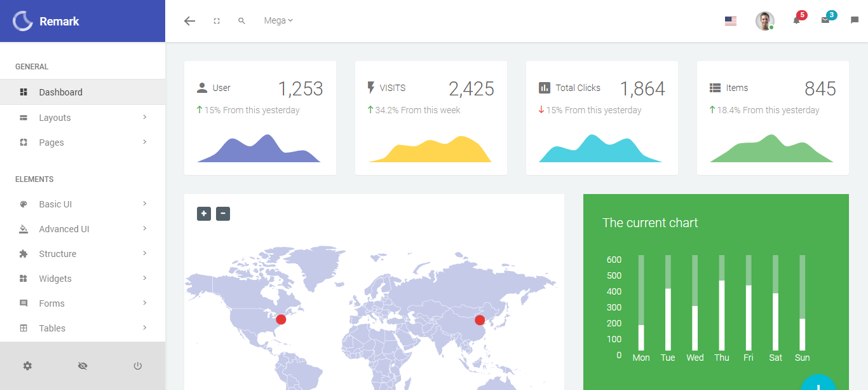This screenshot has width=868, height=390.
Task: Click the search magnifier icon
Action: pos(241,21)
